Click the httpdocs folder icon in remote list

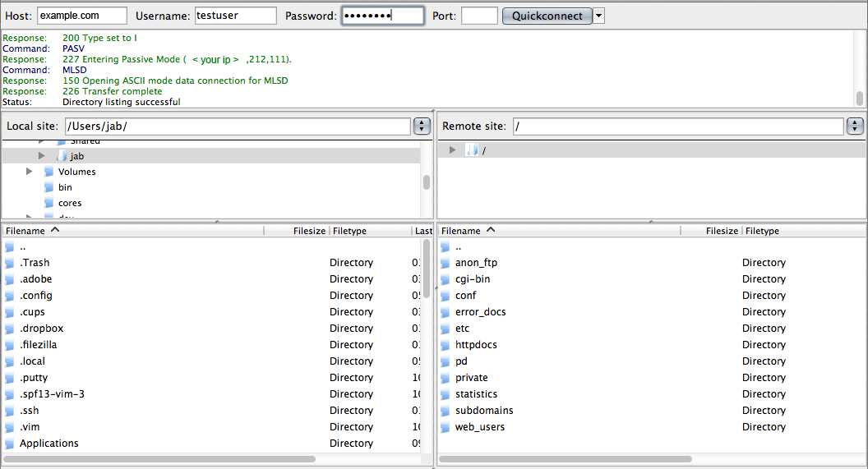click(x=446, y=345)
